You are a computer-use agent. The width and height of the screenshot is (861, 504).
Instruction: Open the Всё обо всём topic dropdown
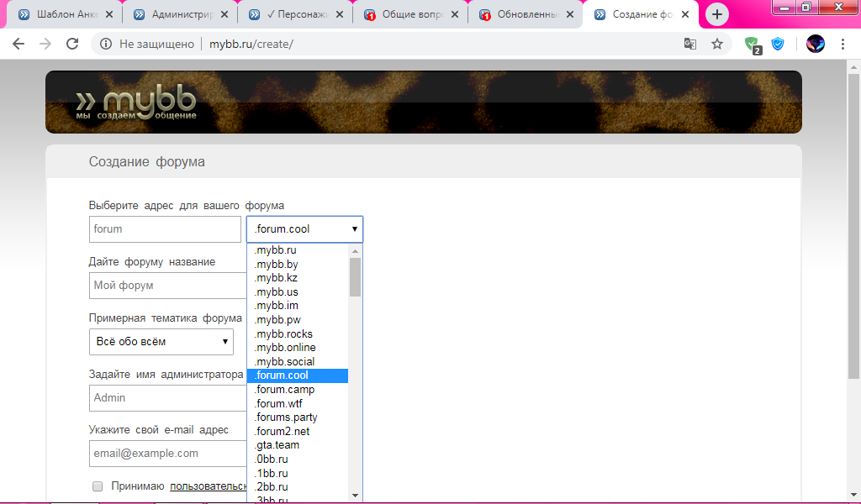(161, 342)
